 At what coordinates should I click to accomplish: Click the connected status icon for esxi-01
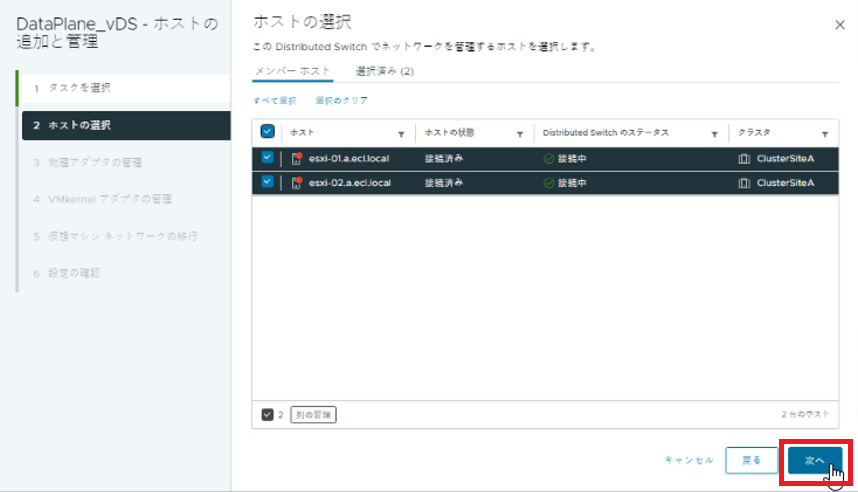pos(548,158)
